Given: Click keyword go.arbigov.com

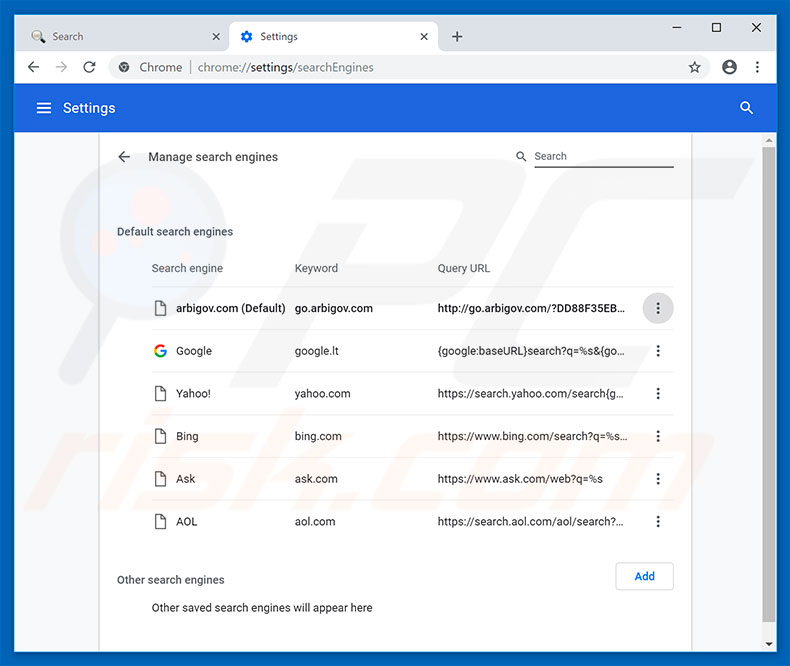Looking at the screenshot, I should [x=334, y=308].
